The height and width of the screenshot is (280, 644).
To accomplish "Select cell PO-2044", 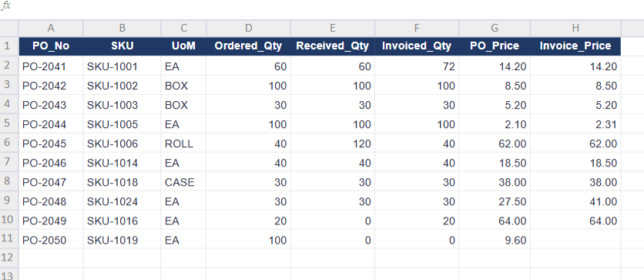I will (51, 123).
